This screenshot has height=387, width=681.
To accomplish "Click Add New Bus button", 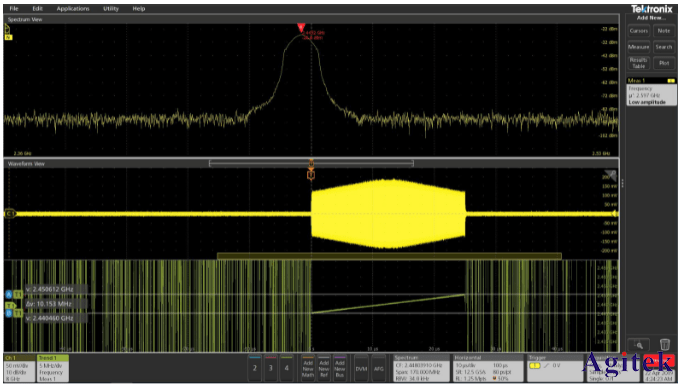I will [x=340, y=368].
